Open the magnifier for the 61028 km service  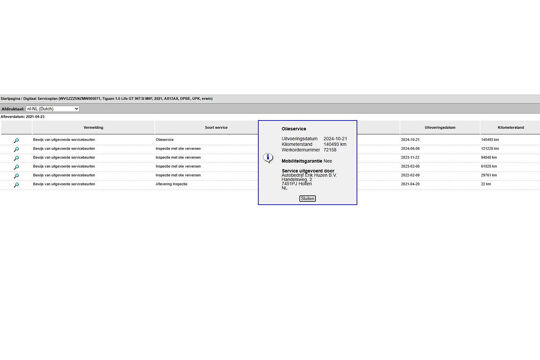pyautogui.click(x=16, y=167)
